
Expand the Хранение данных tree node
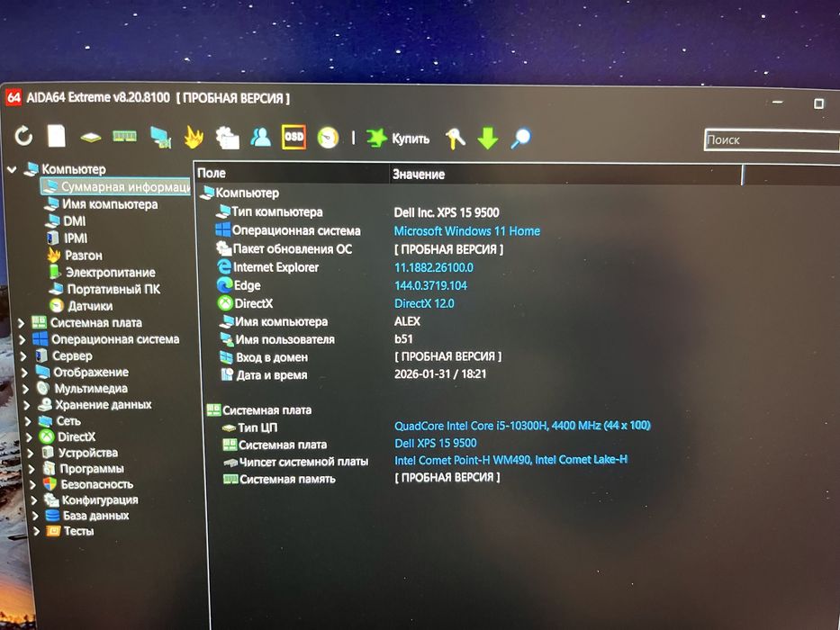coord(27,405)
